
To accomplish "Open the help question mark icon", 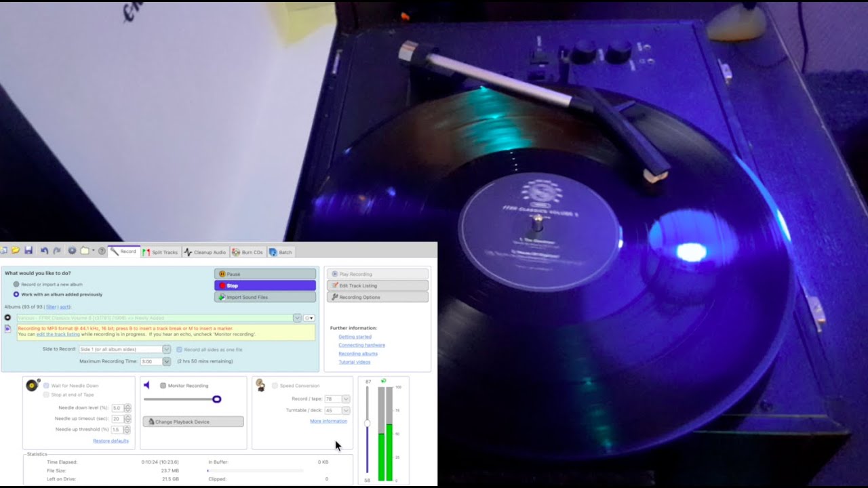I will tap(102, 251).
